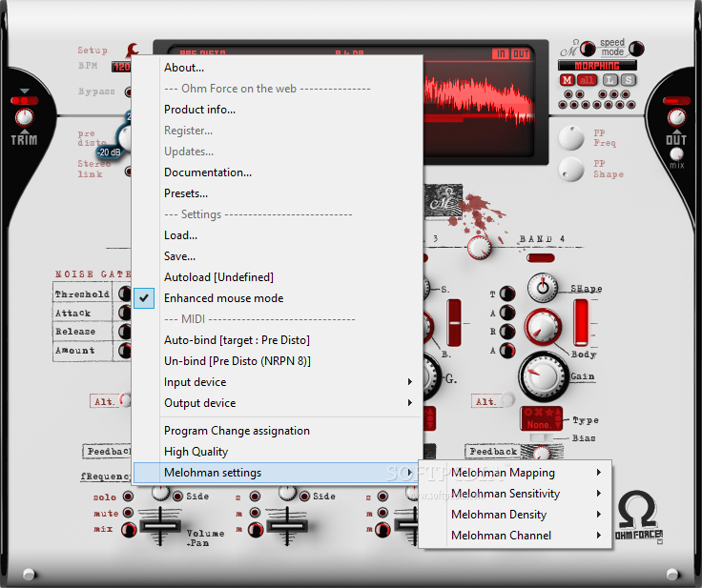
Task: Click the PP Shape knob
Action: tap(571, 170)
